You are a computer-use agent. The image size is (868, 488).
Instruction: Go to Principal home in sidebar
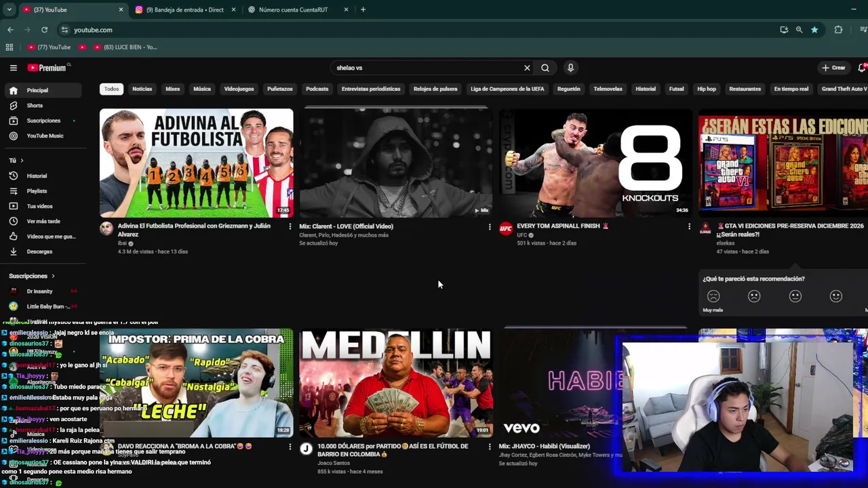43,90
